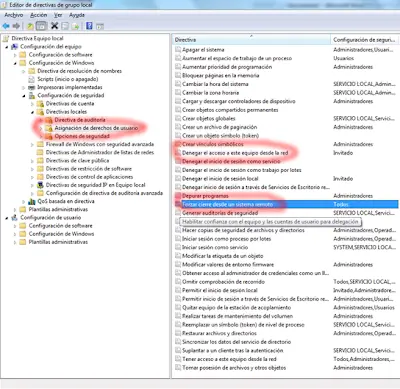The width and height of the screenshot is (400, 389).
Task: Expand Configuración de software under Configuración del equipo
Action: pyautogui.click(x=15, y=55)
